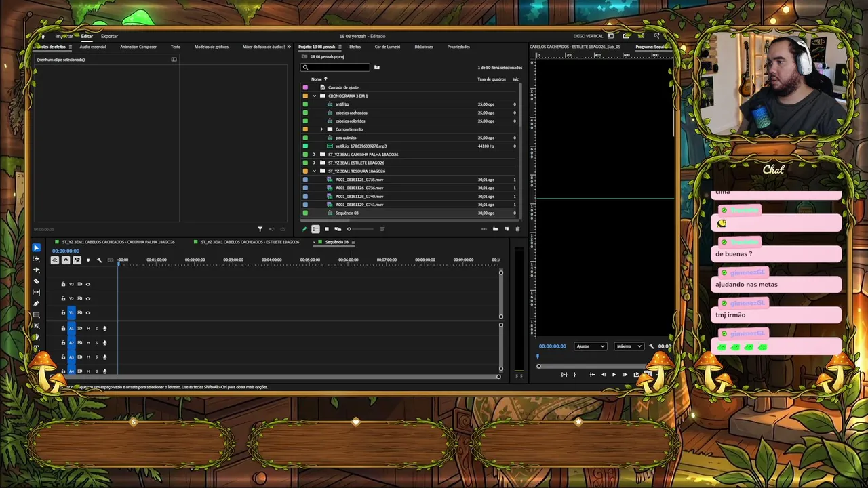Switch Project panel to icon view
The height and width of the screenshot is (488, 868).
pyautogui.click(x=326, y=229)
